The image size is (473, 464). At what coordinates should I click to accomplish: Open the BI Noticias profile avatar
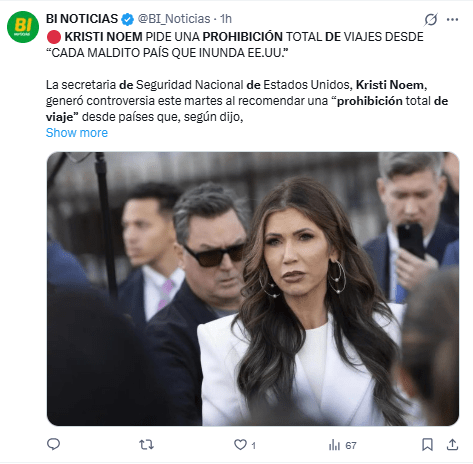[x=23, y=27]
